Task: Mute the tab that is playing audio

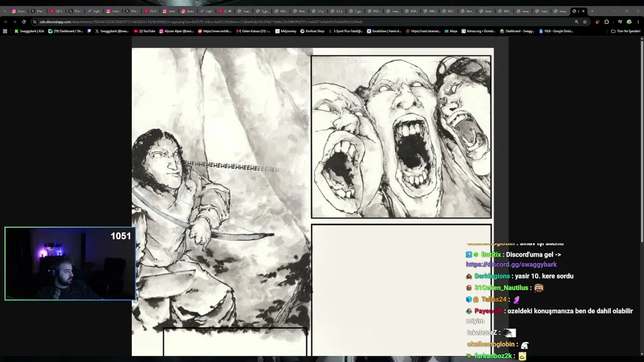Action: [x=229, y=11]
